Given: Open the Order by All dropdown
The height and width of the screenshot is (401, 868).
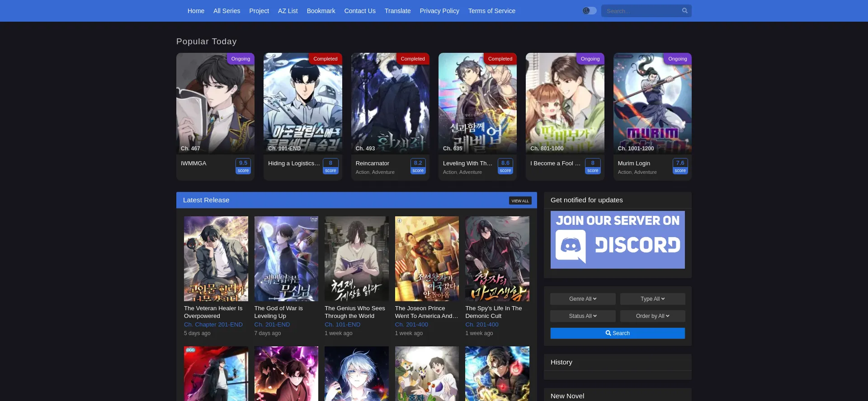Looking at the screenshot, I should [652, 316].
